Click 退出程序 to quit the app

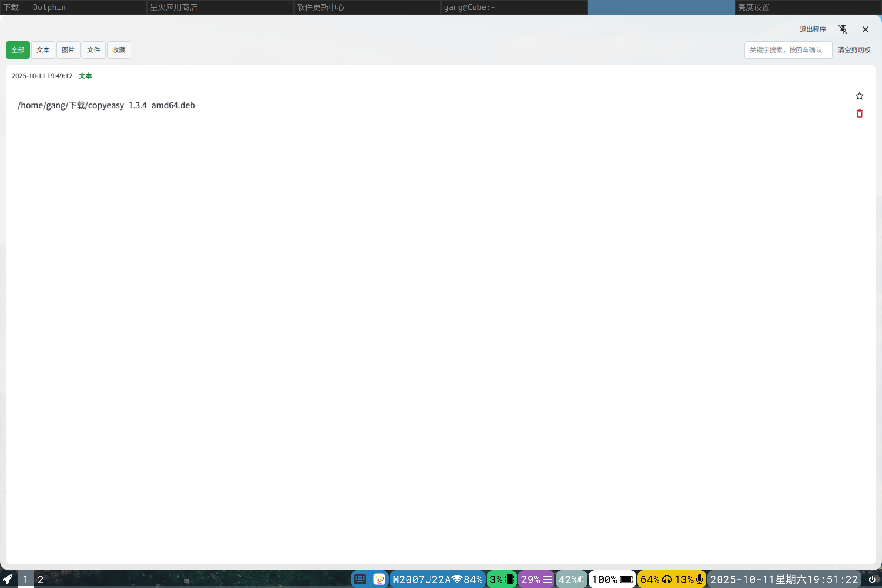pos(812,29)
